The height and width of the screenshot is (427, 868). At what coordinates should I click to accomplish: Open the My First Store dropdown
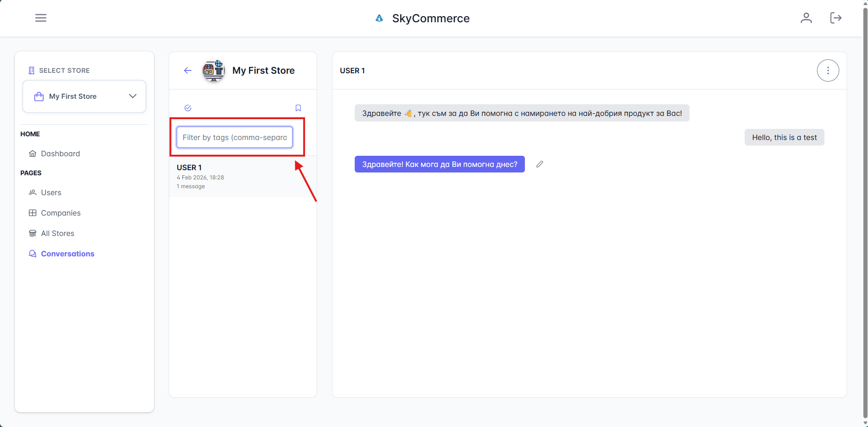click(84, 96)
